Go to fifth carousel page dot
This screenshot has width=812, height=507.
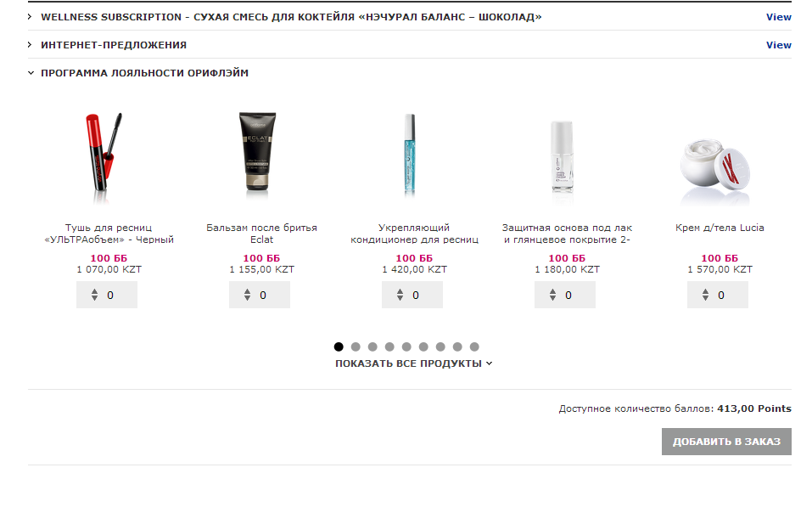click(x=406, y=346)
